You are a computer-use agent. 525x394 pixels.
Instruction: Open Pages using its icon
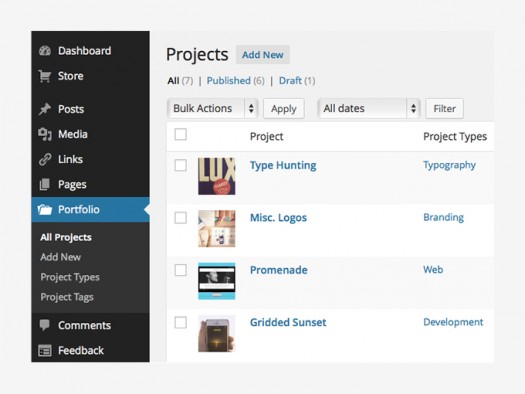pyautogui.click(x=45, y=184)
